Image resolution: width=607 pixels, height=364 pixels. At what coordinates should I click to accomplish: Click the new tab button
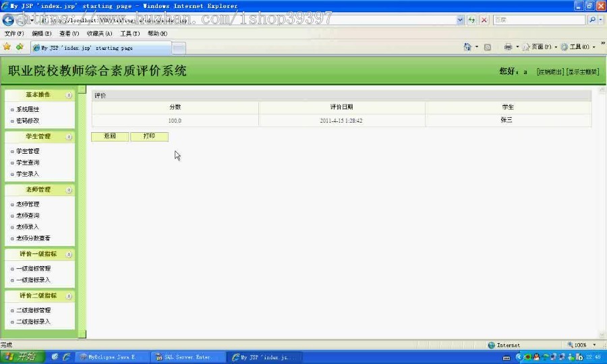pos(179,48)
